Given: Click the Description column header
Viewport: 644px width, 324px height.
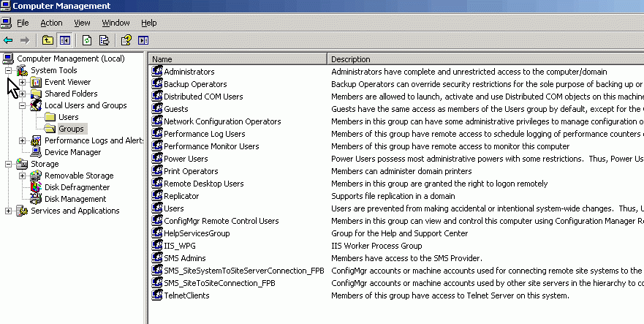Looking at the screenshot, I should pyautogui.click(x=486, y=59).
